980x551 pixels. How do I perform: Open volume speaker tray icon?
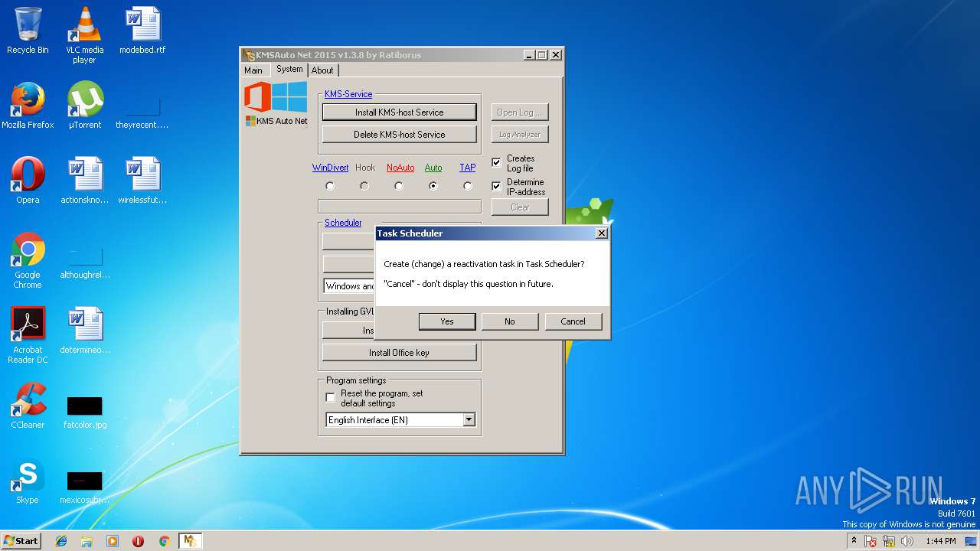(x=907, y=541)
